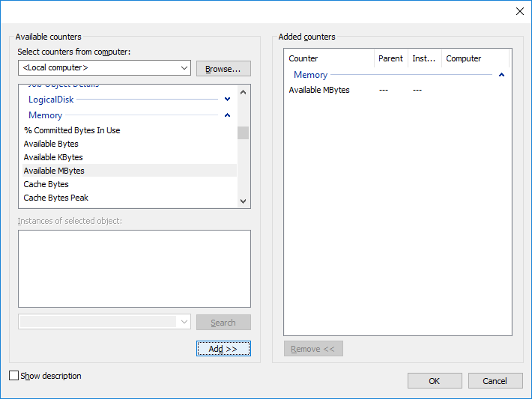Click the counter list scroll up arrow
This screenshot has width=532, height=399.
tap(243, 92)
